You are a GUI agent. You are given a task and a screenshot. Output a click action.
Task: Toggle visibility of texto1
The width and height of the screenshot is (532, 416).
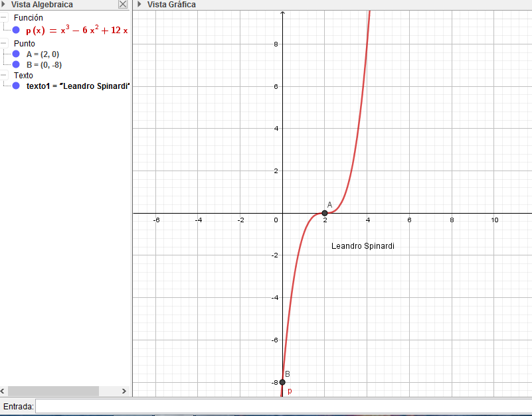16,86
